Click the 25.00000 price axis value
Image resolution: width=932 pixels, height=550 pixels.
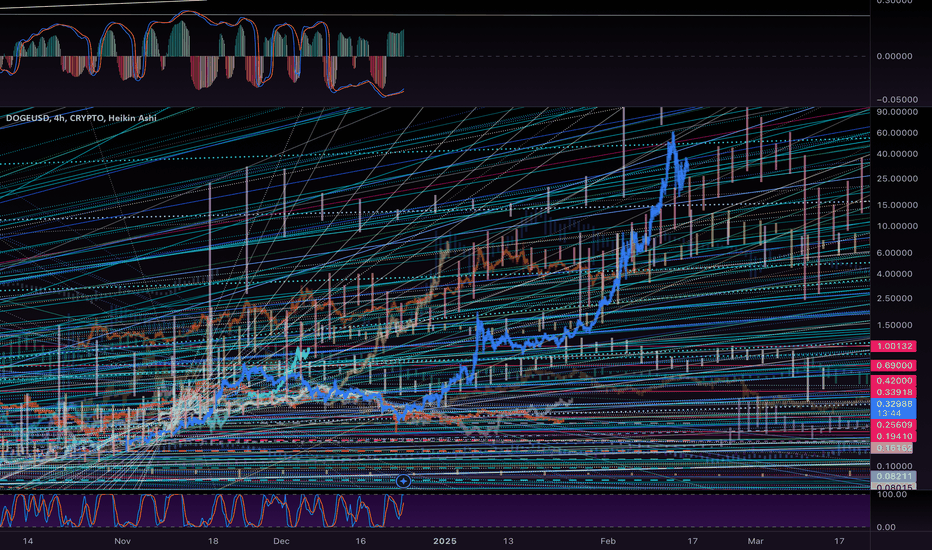[x=896, y=179]
